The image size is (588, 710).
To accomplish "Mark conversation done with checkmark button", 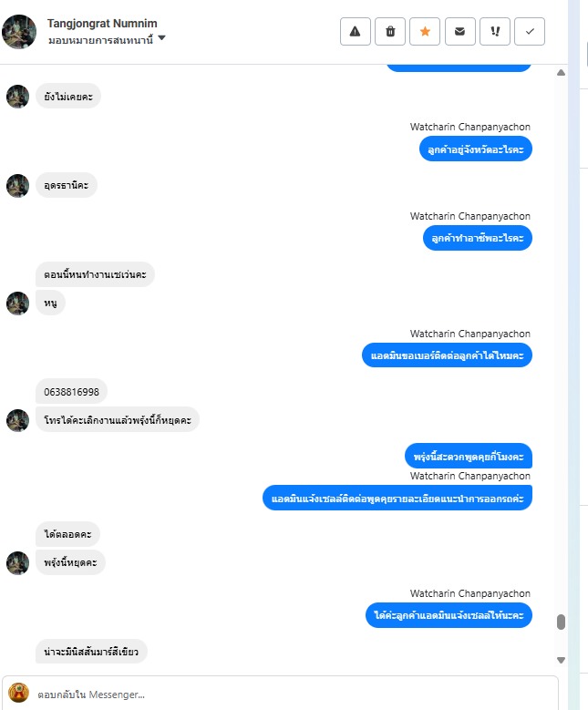I will 530,32.
